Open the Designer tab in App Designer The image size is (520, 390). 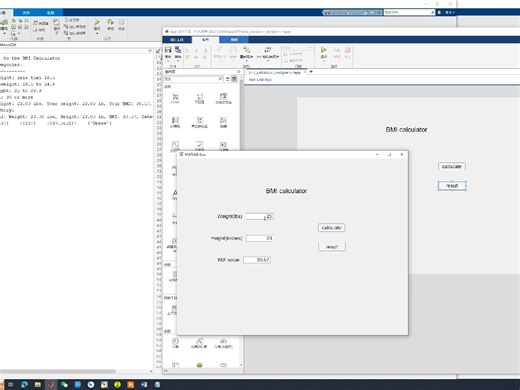(177, 40)
